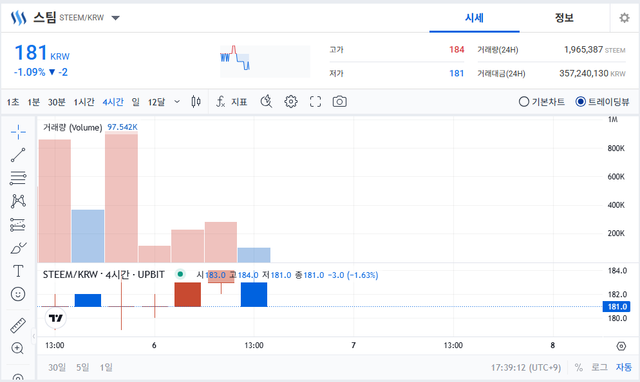Select the 1초 interval
The image size is (640, 382).
[x=13, y=102]
